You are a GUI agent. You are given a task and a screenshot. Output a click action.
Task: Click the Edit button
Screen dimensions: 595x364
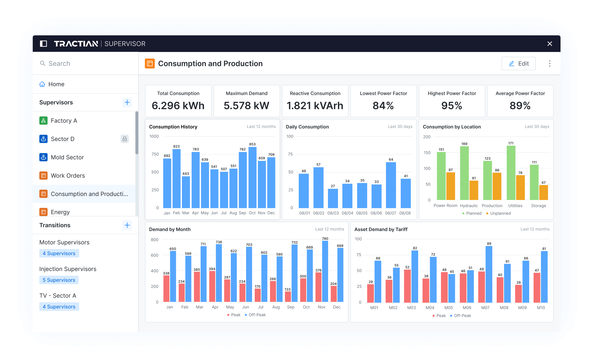coord(518,63)
